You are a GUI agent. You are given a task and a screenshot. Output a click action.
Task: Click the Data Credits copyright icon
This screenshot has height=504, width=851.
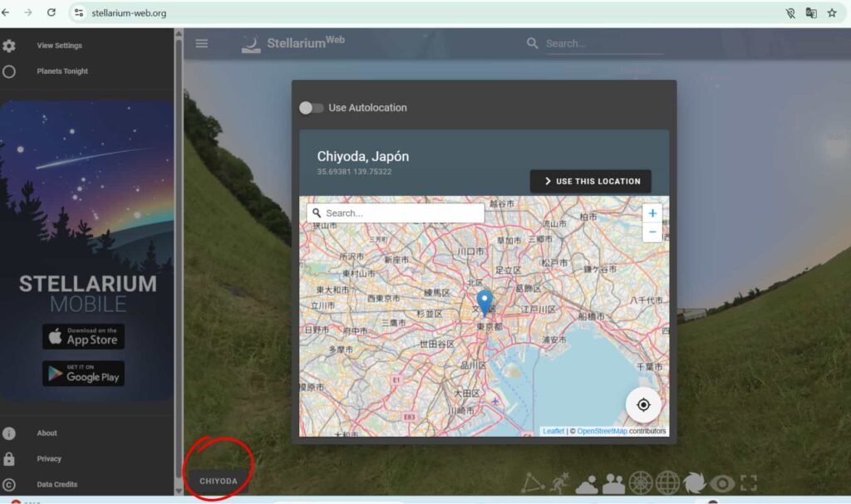pos(8,484)
